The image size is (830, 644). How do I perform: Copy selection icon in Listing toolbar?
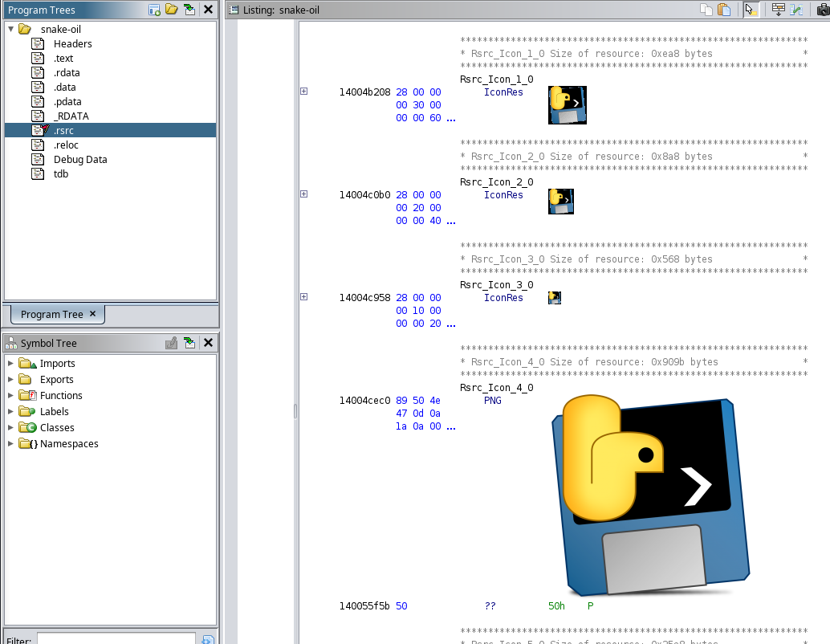coord(706,10)
